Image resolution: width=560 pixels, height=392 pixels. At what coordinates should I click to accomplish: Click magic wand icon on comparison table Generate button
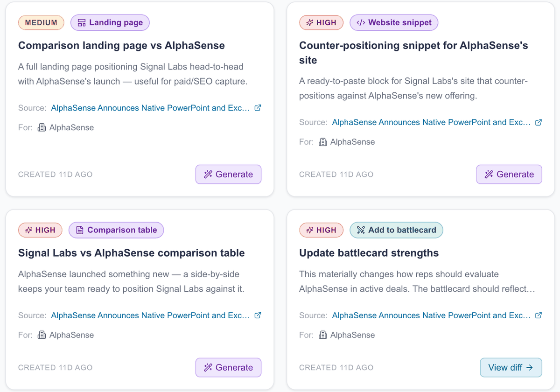208,368
